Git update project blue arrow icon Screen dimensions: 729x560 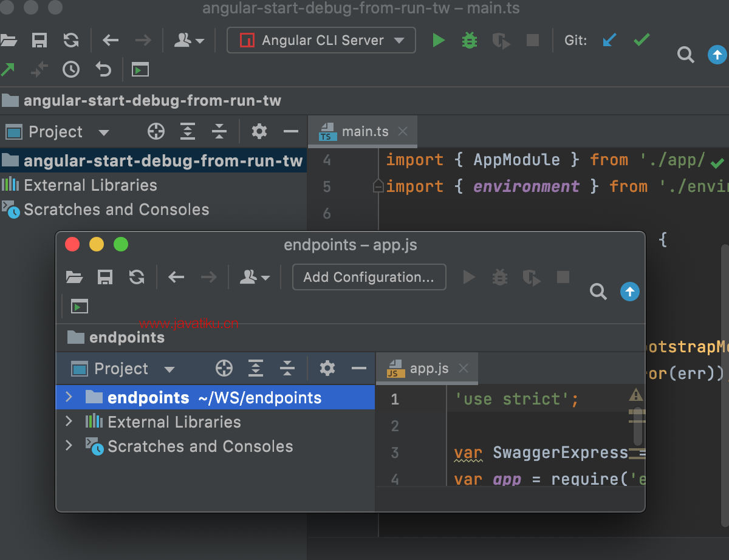point(609,40)
